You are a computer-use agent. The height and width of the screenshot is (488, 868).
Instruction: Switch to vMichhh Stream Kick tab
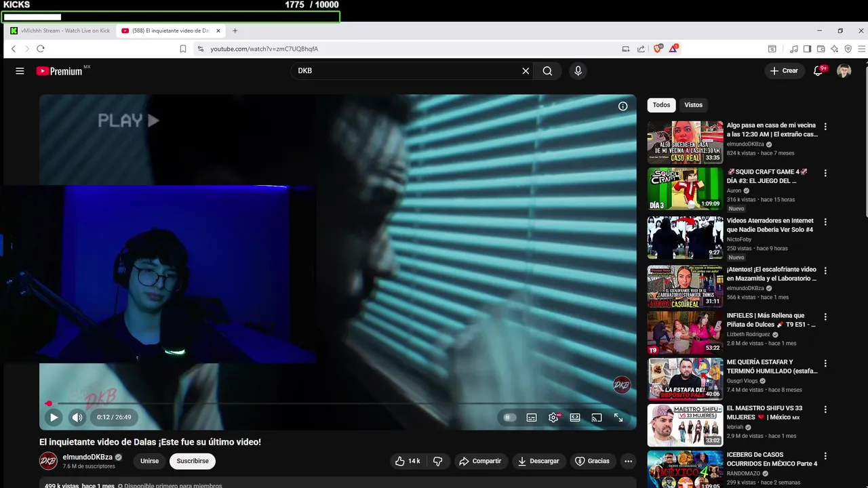[60, 30]
